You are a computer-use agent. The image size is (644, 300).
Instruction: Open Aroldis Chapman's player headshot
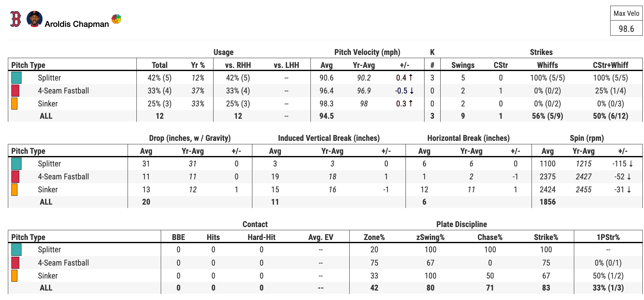(x=34, y=19)
